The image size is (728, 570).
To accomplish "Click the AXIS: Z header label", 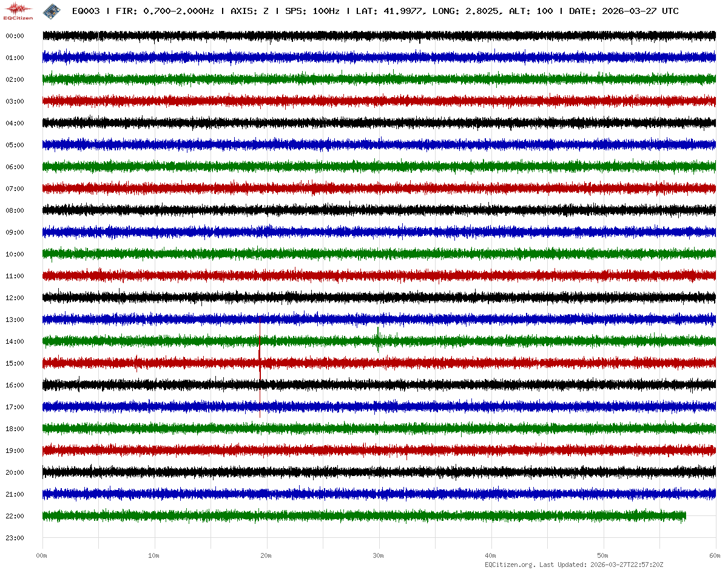I will click(249, 11).
